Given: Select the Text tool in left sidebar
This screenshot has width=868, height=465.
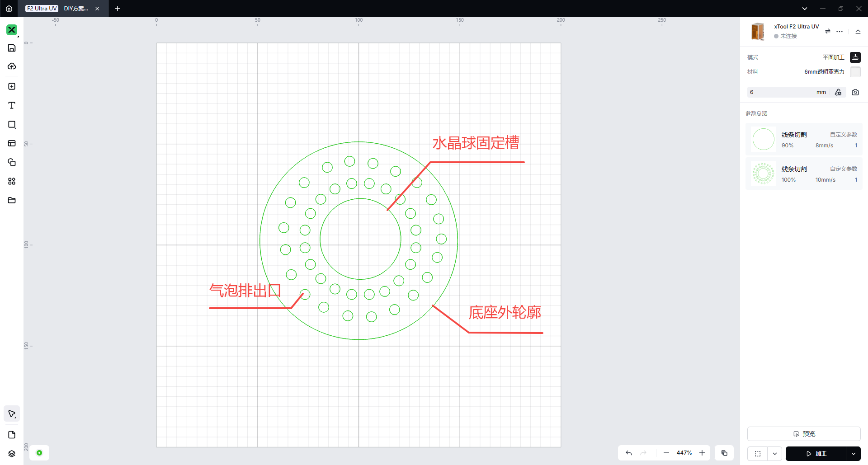Looking at the screenshot, I should click(12, 105).
